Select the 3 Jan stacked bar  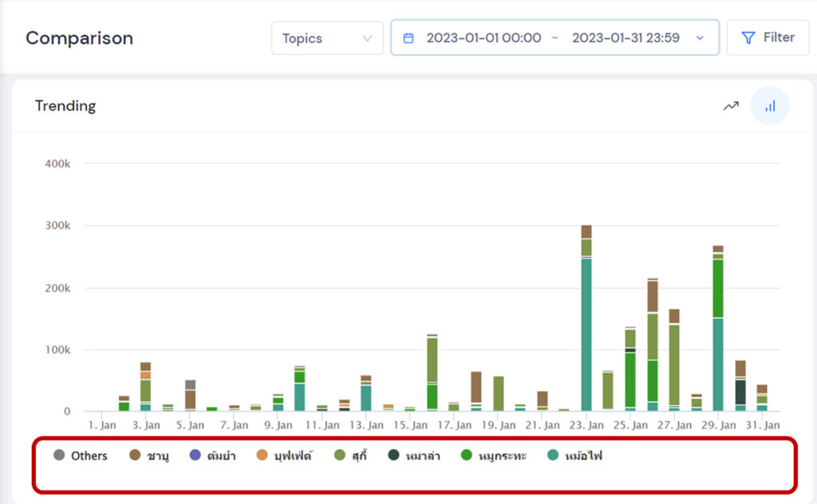[145, 387]
